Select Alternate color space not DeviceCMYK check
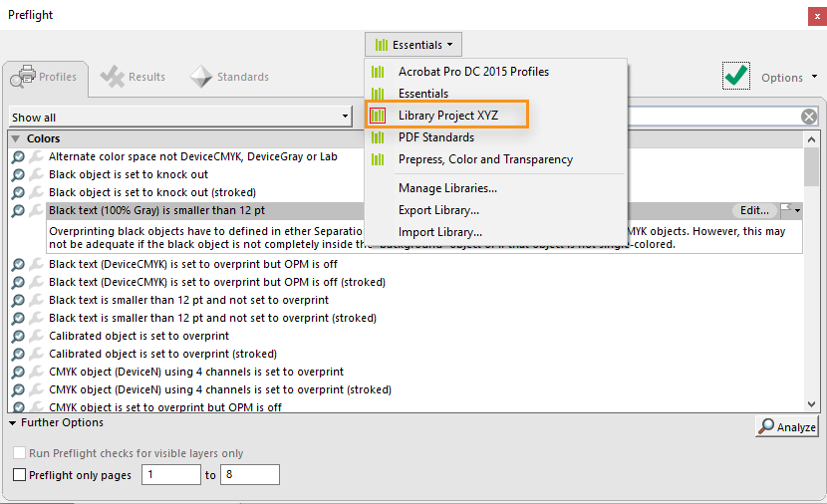Viewport: 827px width, 504px height. (193, 156)
